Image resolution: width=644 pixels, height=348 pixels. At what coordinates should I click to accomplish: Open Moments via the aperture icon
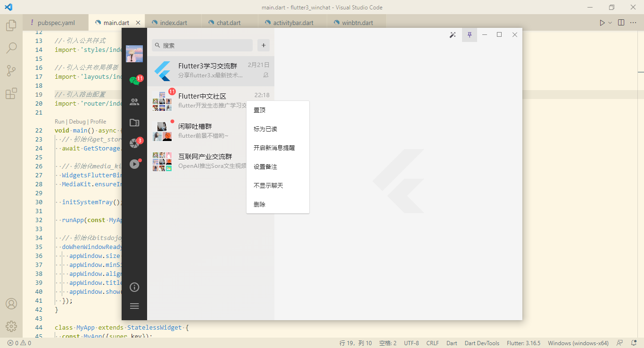tap(134, 143)
